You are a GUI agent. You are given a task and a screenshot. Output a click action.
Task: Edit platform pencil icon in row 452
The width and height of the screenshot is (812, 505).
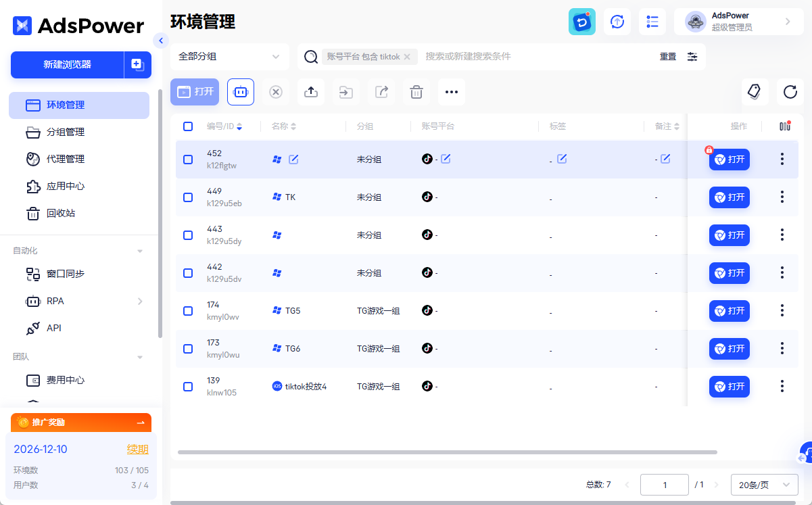coord(446,159)
